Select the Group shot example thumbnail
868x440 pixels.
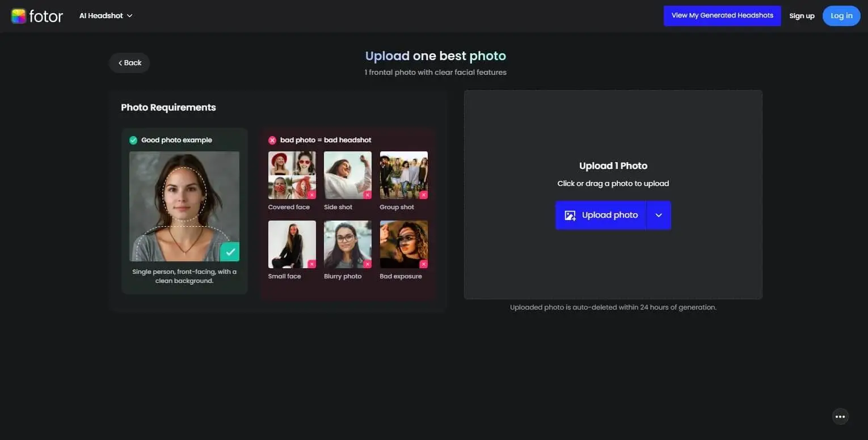(x=403, y=175)
